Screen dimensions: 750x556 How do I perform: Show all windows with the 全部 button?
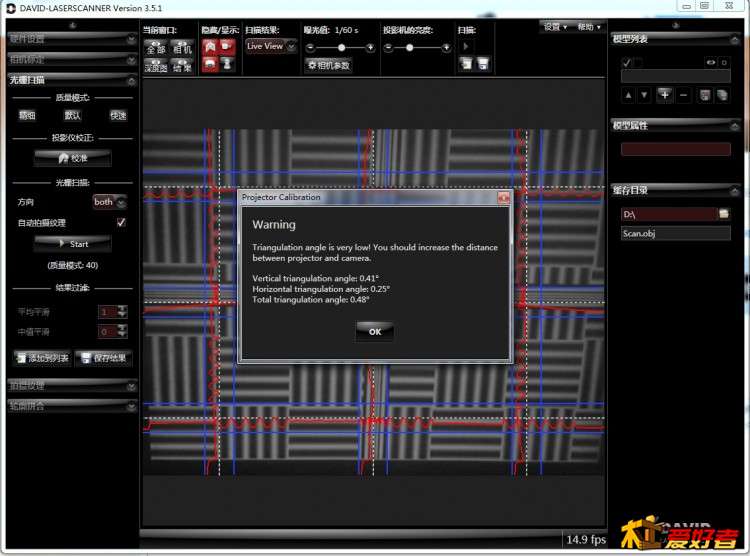point(156,48)
